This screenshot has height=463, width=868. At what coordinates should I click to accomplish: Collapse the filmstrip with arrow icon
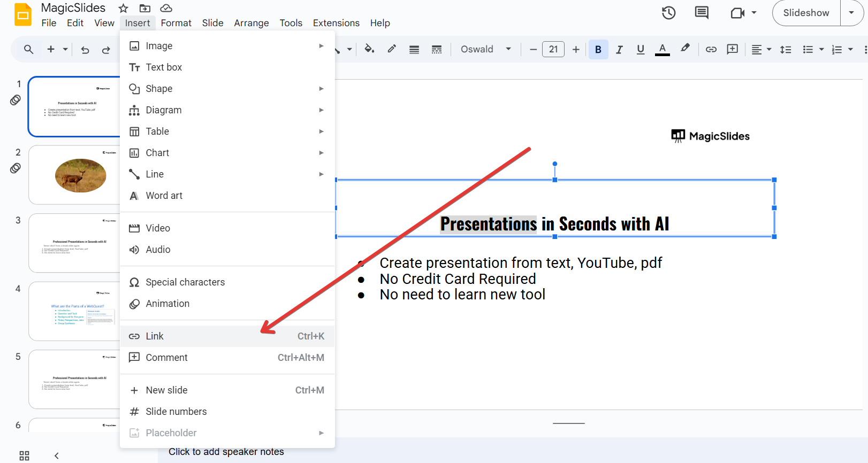(x=56, y=456)
